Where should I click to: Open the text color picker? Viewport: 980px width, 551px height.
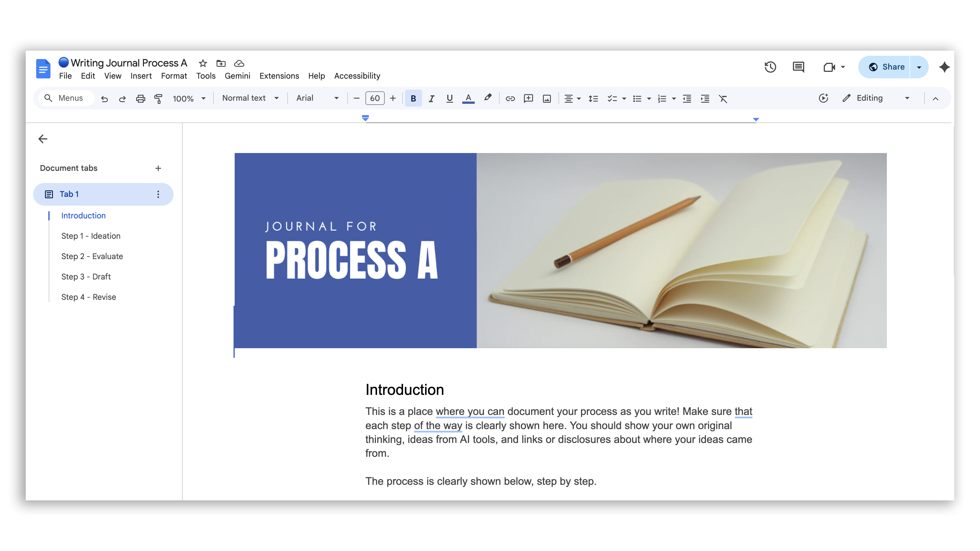[x=468, y=98]
